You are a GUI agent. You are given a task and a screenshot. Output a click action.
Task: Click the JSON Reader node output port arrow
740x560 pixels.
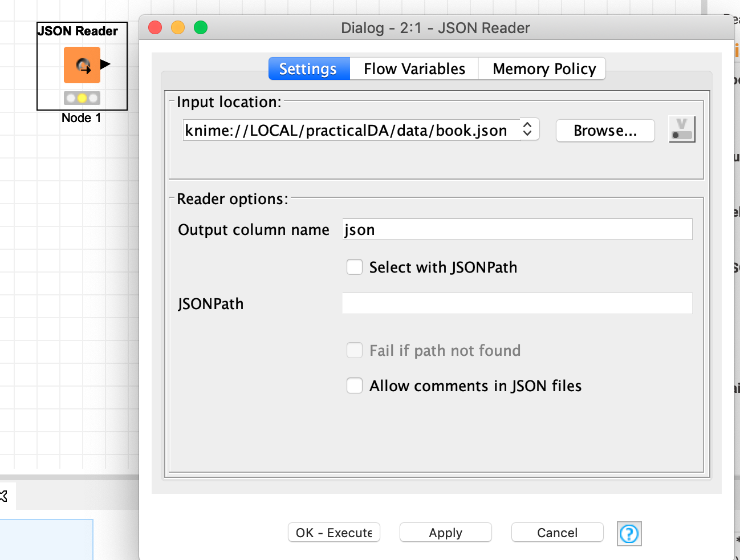105,64
